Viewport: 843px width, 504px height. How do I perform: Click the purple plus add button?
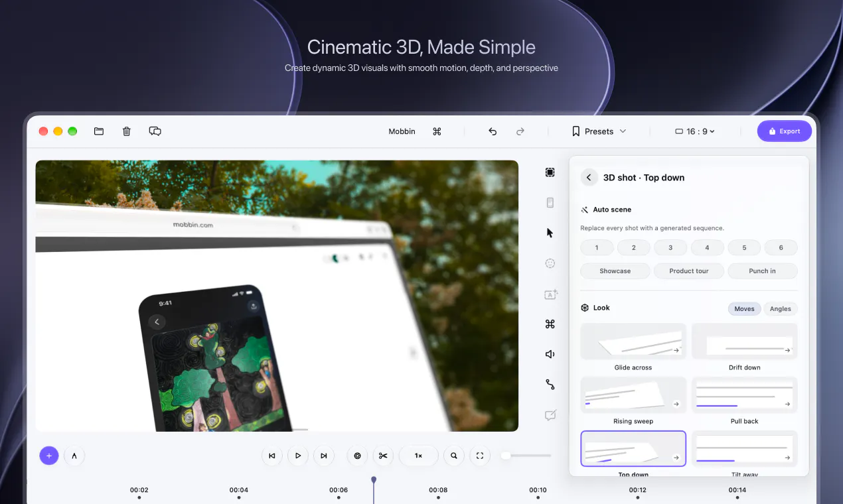click(49, 456)
